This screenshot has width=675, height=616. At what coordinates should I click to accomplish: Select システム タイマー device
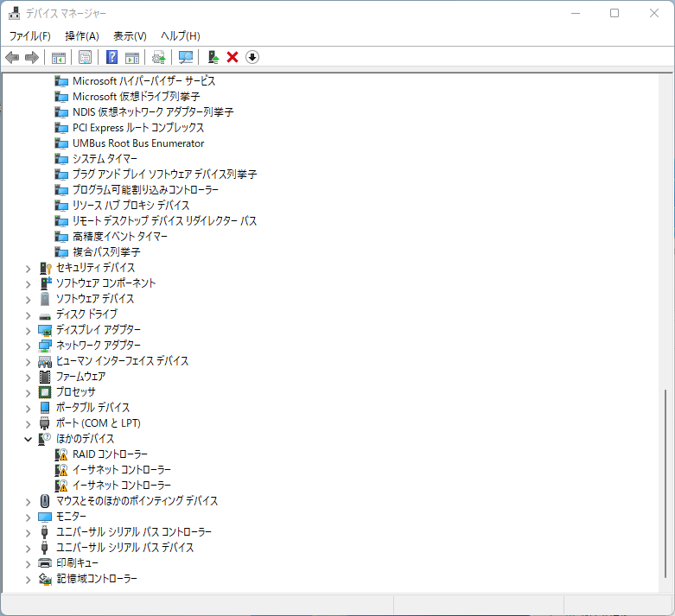[105, 159]
